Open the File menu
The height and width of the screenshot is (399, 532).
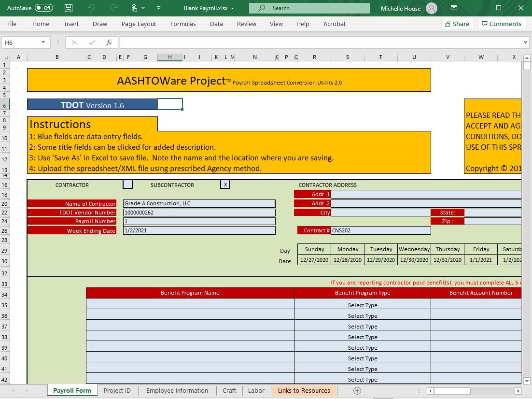pos(12,24)
